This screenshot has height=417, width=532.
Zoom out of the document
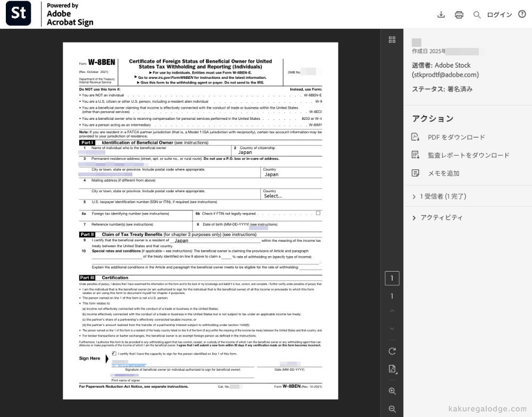pos(392,409)
